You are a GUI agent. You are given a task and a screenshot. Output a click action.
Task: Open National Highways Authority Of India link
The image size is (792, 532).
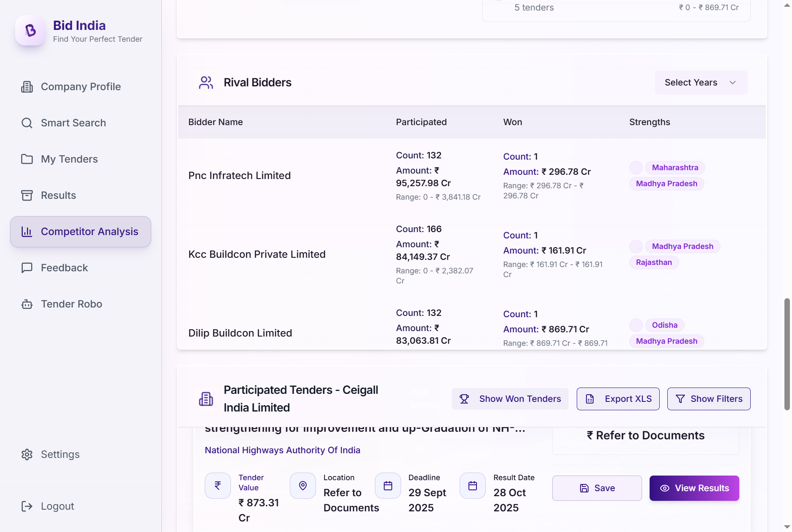point(282,450)
